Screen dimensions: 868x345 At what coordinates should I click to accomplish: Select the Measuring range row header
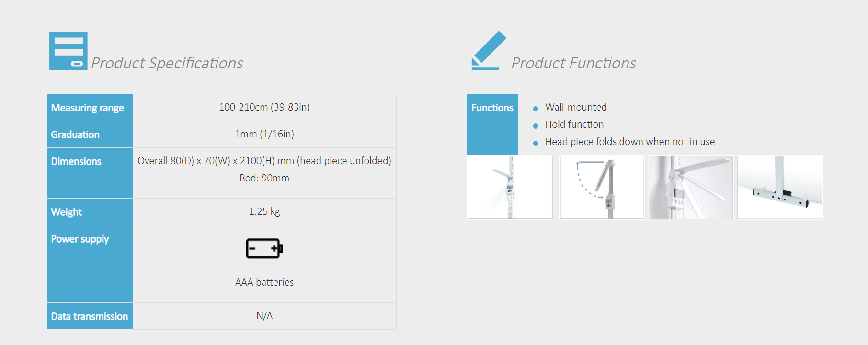[x=88, y=108]
